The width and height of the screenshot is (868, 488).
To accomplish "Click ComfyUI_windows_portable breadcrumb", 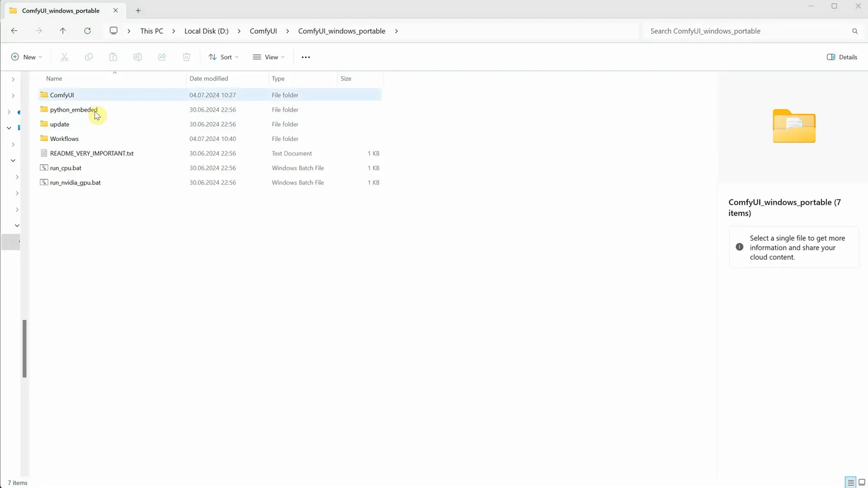I will coord(342,31).
